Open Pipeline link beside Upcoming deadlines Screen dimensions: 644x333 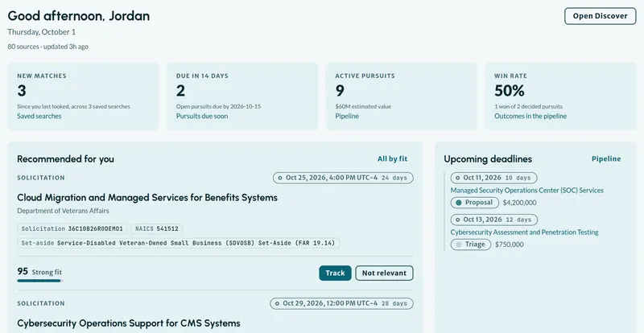click(606, 159)
